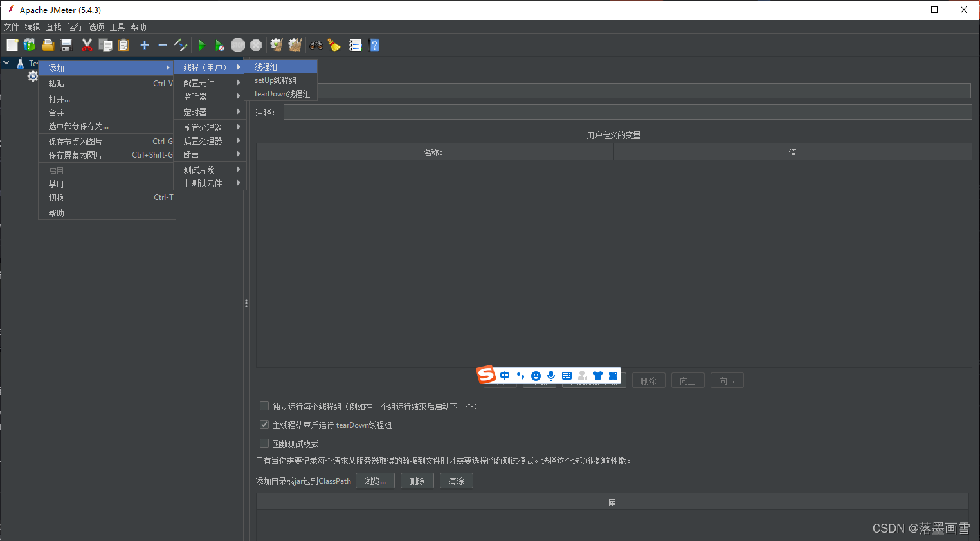The image size is (980, 541).
Task: Click the green Start run icon
Action: [x=201, y=45]
